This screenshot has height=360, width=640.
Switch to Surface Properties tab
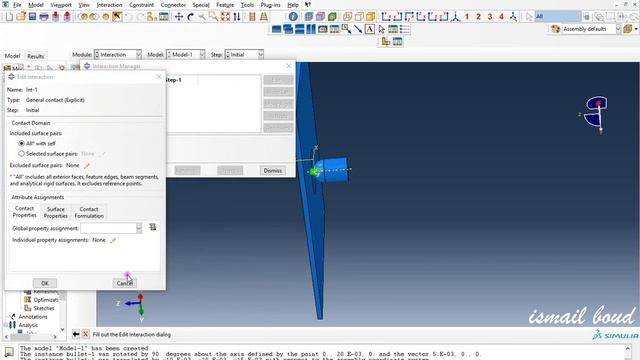tap(56, 212)
